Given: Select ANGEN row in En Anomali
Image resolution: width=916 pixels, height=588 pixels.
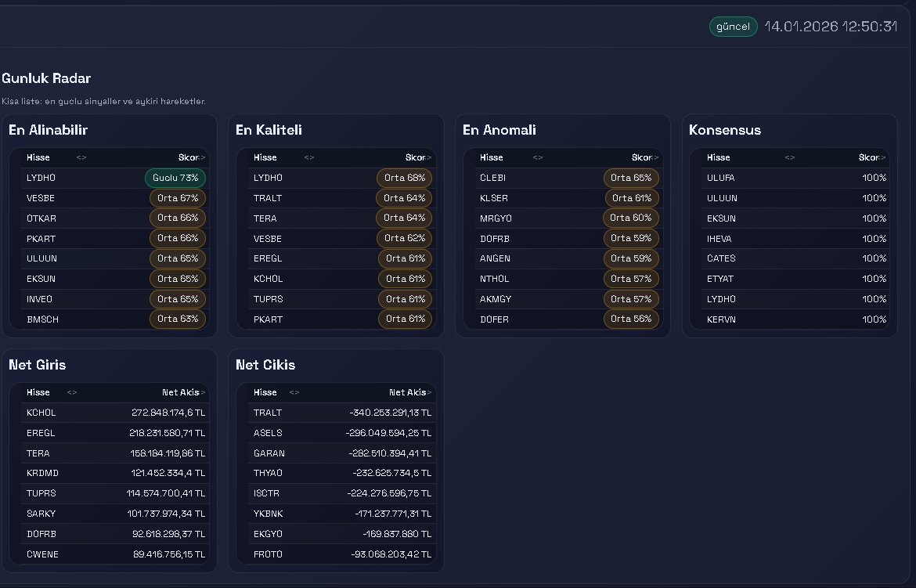Looking at the screenshot, I should coord(569,258).
